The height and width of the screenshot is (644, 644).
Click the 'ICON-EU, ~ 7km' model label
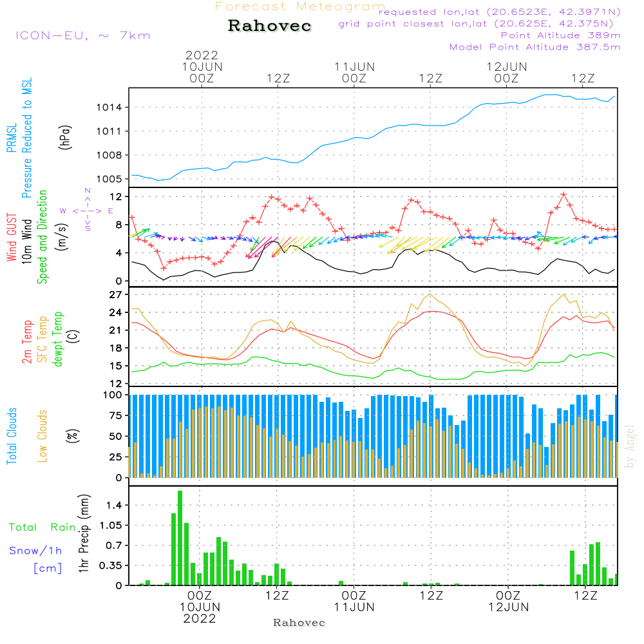click(x=83, y=35)
